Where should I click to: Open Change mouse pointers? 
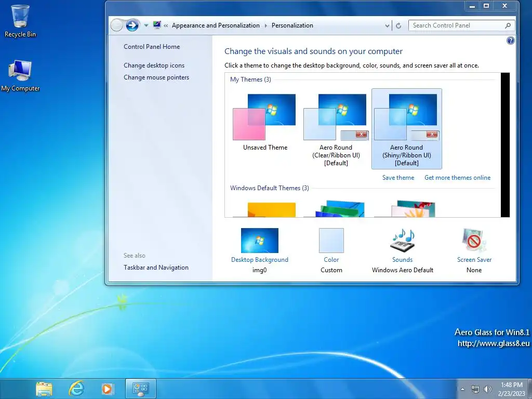click(156, 77)
